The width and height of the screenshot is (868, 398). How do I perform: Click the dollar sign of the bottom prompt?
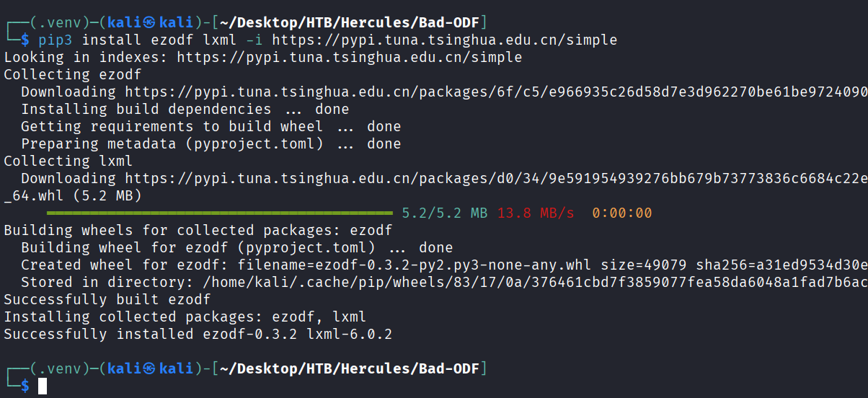tap(25, 386)
